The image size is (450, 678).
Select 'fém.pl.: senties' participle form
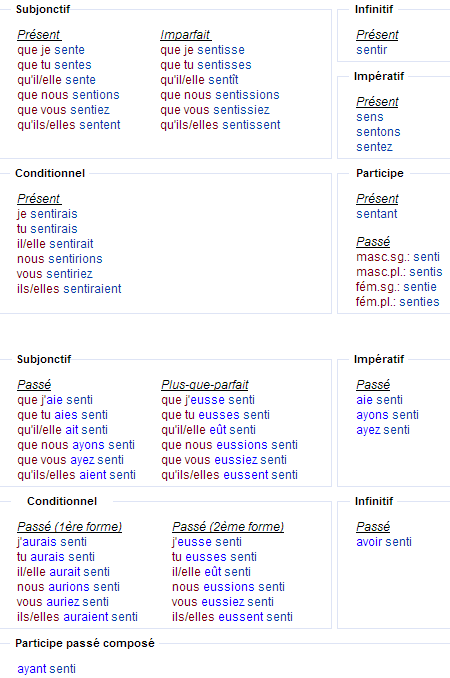pyautogui.click(x=397, y=302)
